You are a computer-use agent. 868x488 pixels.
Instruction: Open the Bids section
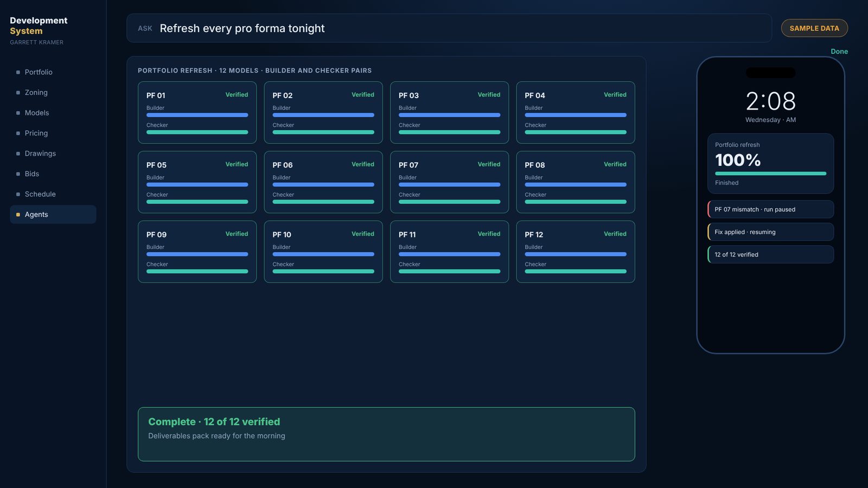(x=53, y=174)
